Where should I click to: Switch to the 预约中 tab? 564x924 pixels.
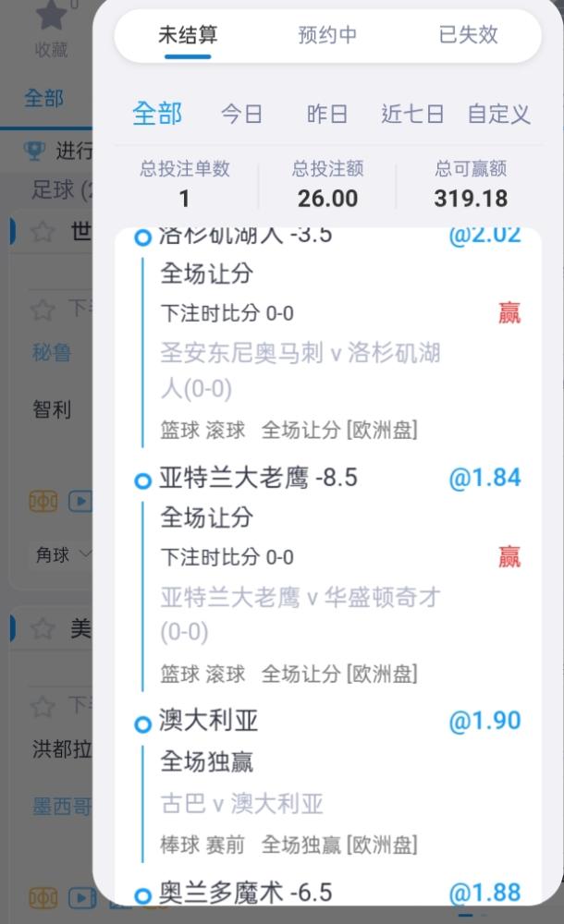(327, 35)
